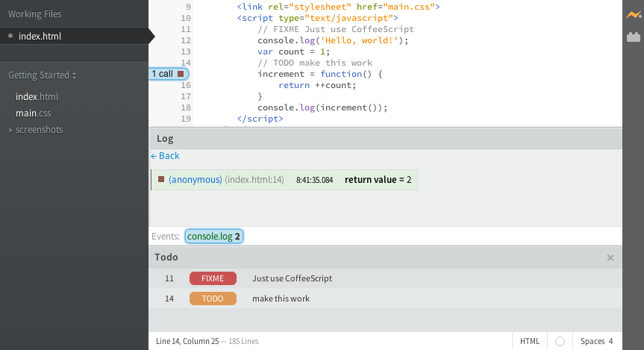This screenshot has height=350, width=644.
Task: Open Live Preview lightning bolt icon
Action: [x=634, y=15]
